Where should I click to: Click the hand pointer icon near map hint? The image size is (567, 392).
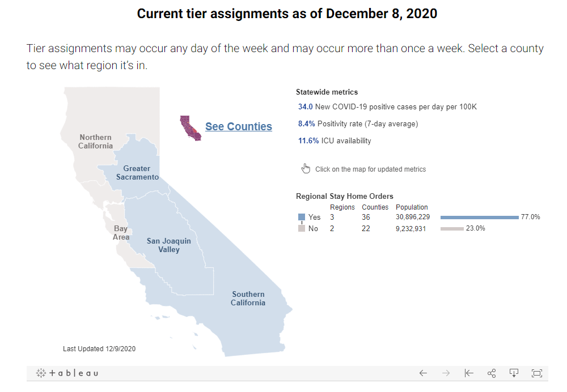[306, 168]
